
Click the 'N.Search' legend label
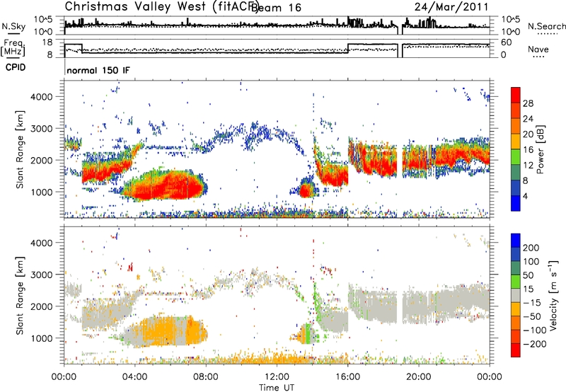click(x=546, y=26)
